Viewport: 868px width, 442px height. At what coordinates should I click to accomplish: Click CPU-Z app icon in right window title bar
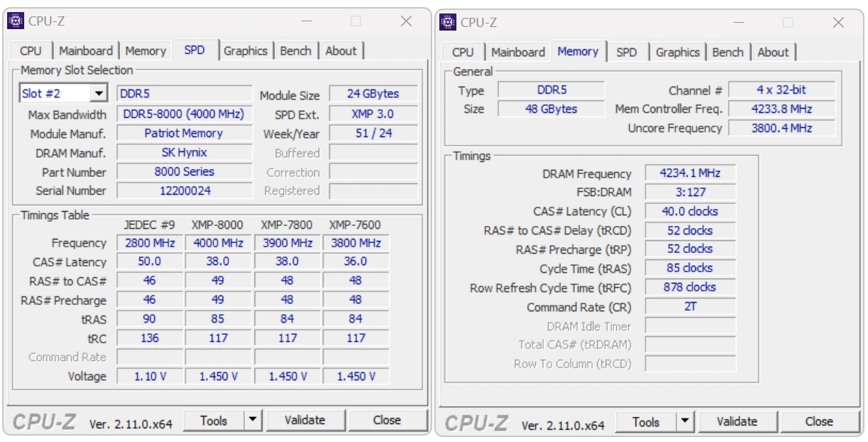pos(448,22)
